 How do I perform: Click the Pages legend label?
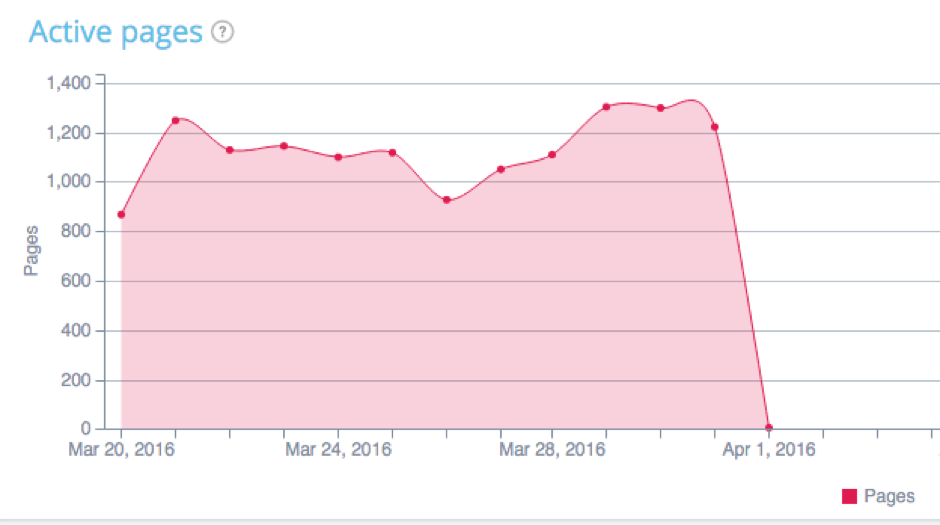889,496
